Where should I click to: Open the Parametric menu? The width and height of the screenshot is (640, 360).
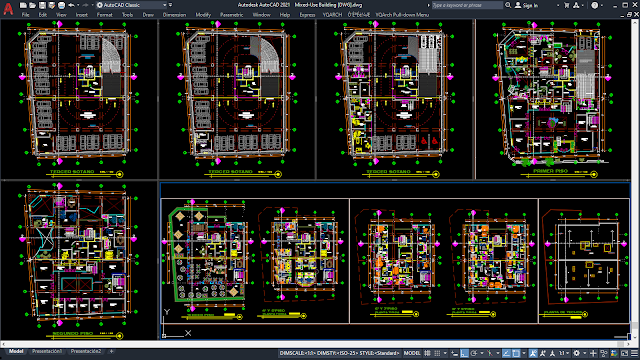point(231,15)
